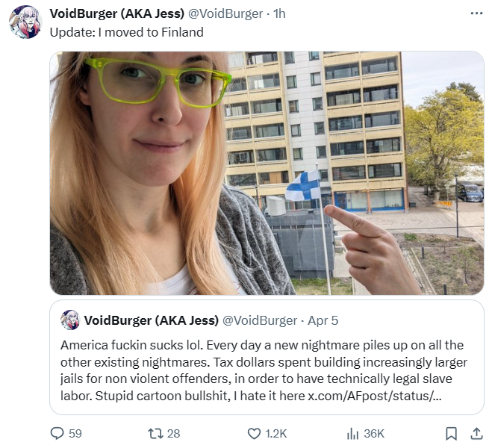View tweet analytics bar chart icon
Screen dimensions: 495x448
[352, 434]
